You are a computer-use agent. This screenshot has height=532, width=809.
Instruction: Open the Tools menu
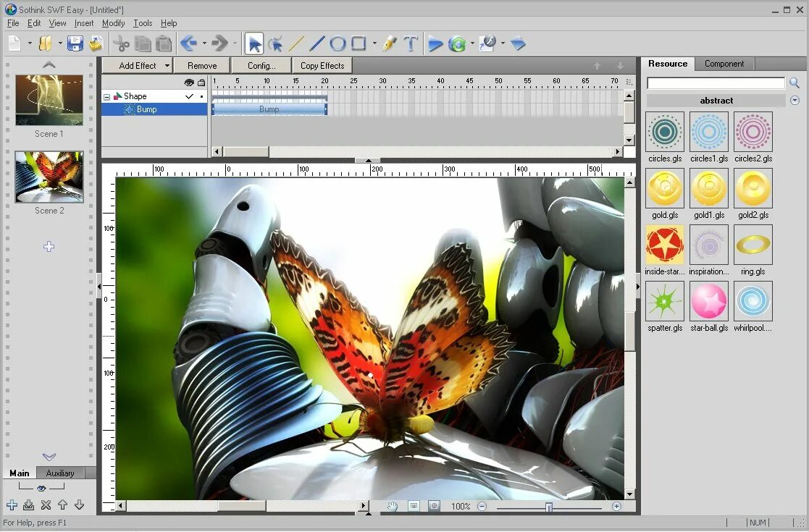coord(143,23)
